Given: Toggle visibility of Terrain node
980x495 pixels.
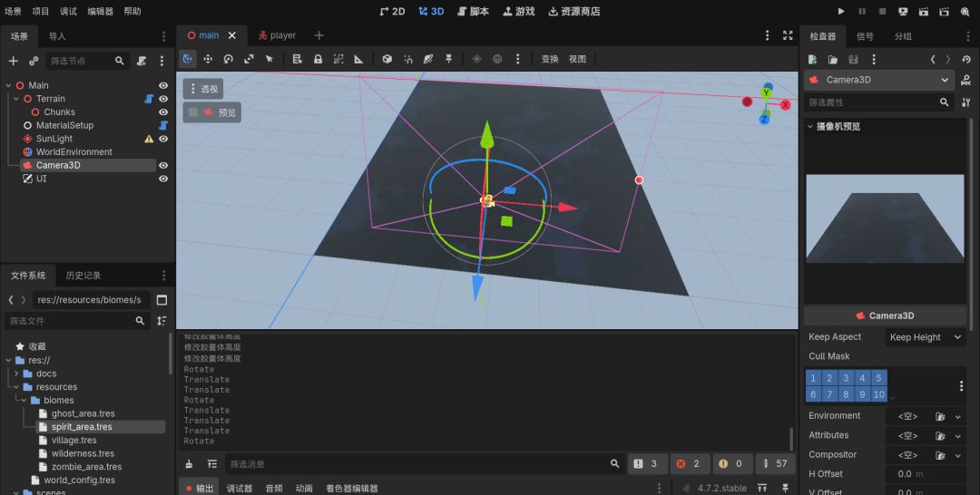Looking at the screenshot, I should click(163, 99).
